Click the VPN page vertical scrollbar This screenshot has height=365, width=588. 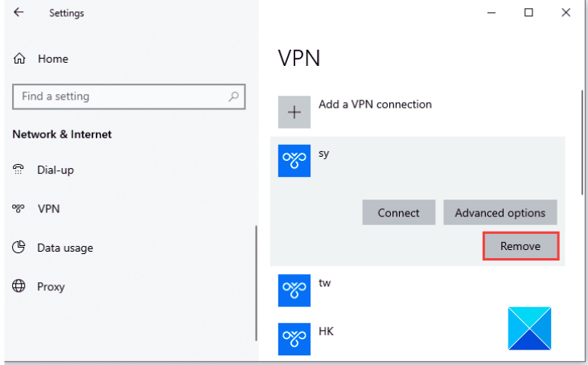582,145
